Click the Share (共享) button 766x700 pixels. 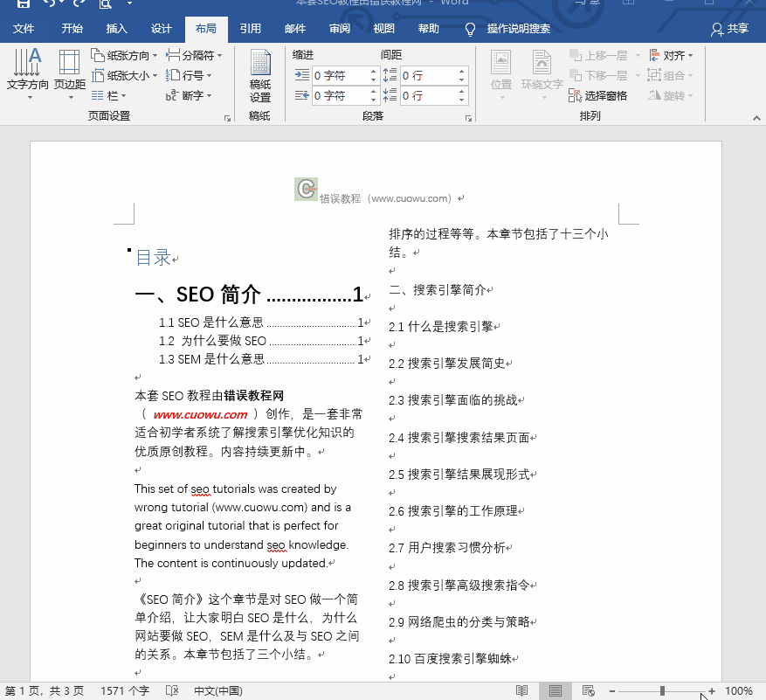point(729,29)
